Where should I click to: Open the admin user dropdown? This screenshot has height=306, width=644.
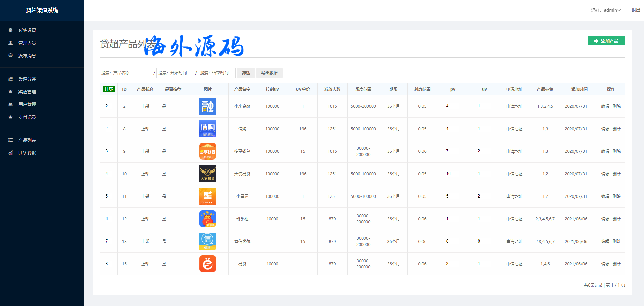[x=606, y=10]
